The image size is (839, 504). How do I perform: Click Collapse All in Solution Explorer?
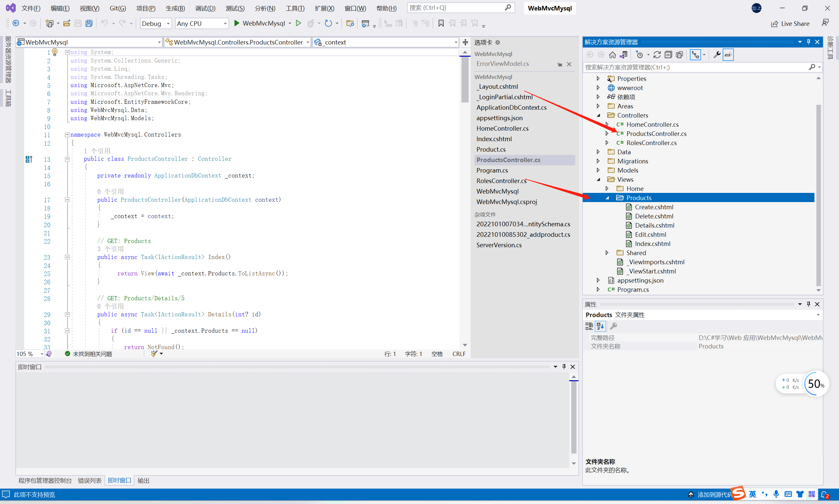click(x=668, y=55)
